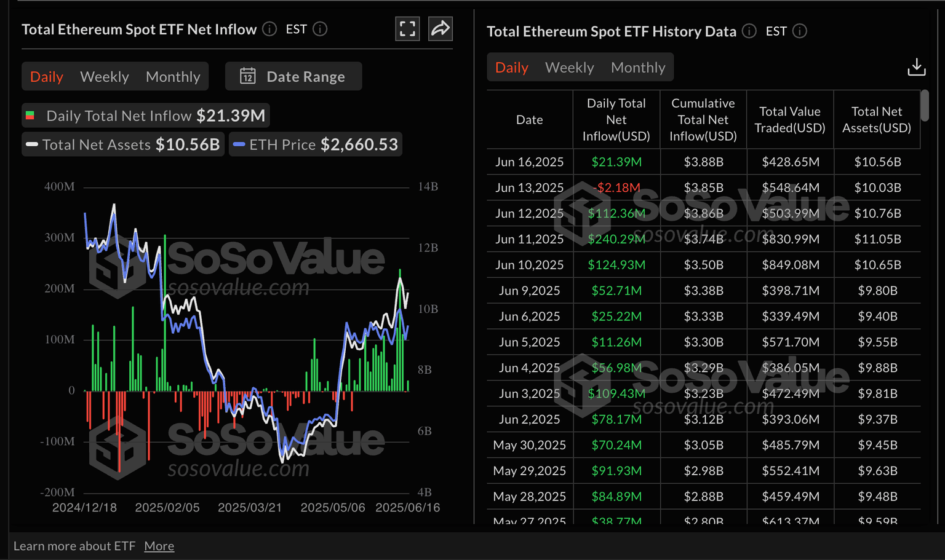Click info icon next to EST on chart
Screen dimensions: 945x560
[x=320, y=29]
